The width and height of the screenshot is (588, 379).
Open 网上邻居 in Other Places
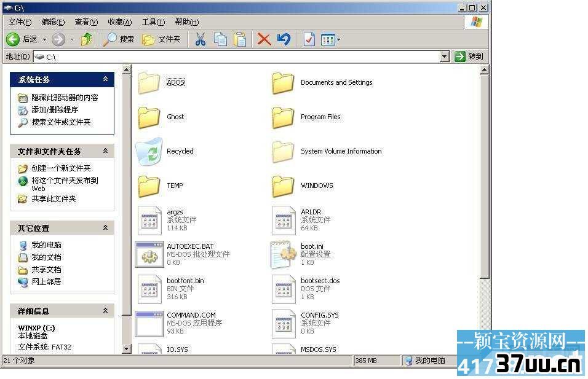(46, 281)
